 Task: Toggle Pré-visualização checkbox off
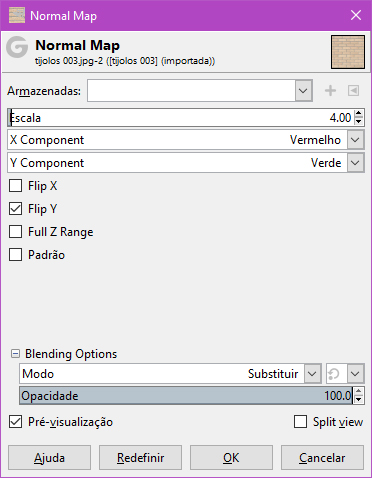(16, 422)
